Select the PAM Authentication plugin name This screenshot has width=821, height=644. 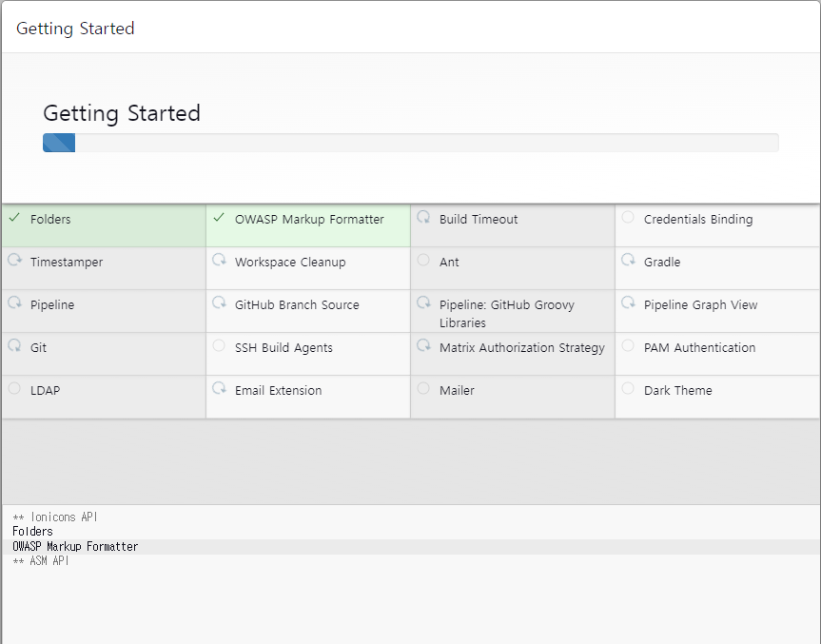[699, 347]
